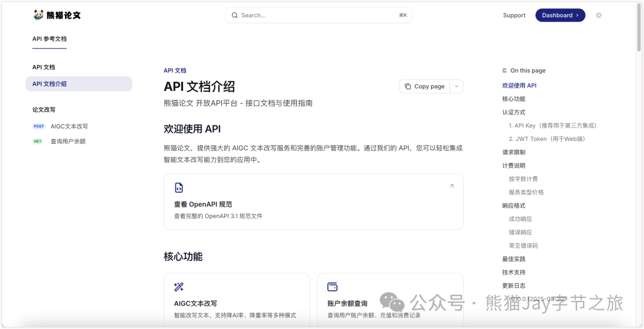Jump to 认证方式 in page outline

[514, 112]
